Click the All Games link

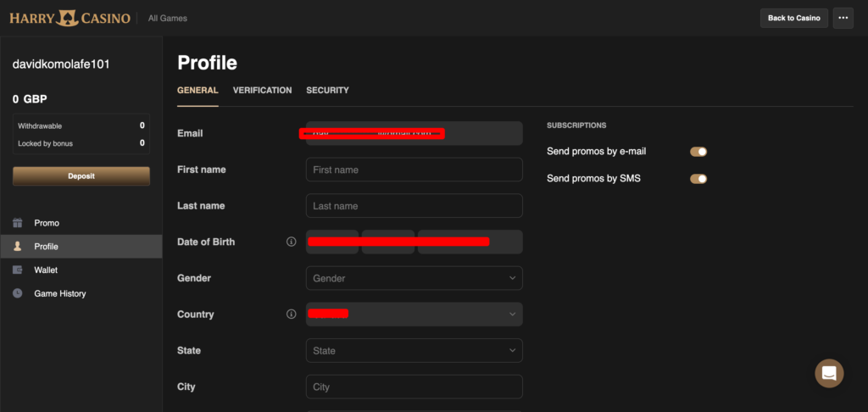[x=168, y=19]
